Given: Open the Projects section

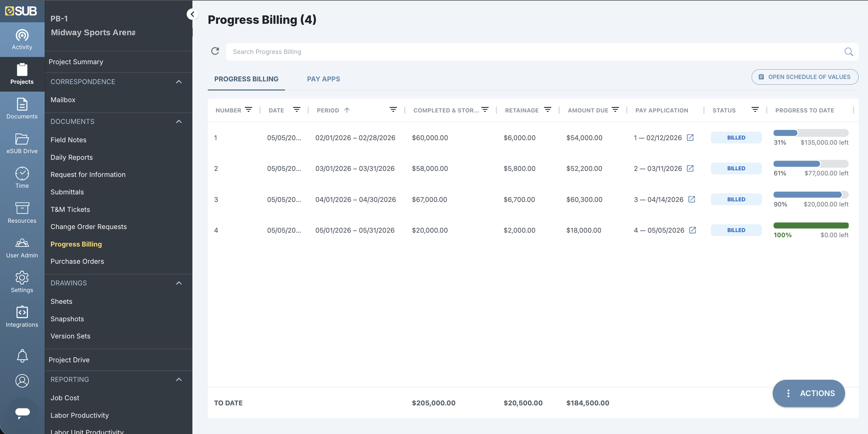Looking at the screenshot, I should pos(22,74).
